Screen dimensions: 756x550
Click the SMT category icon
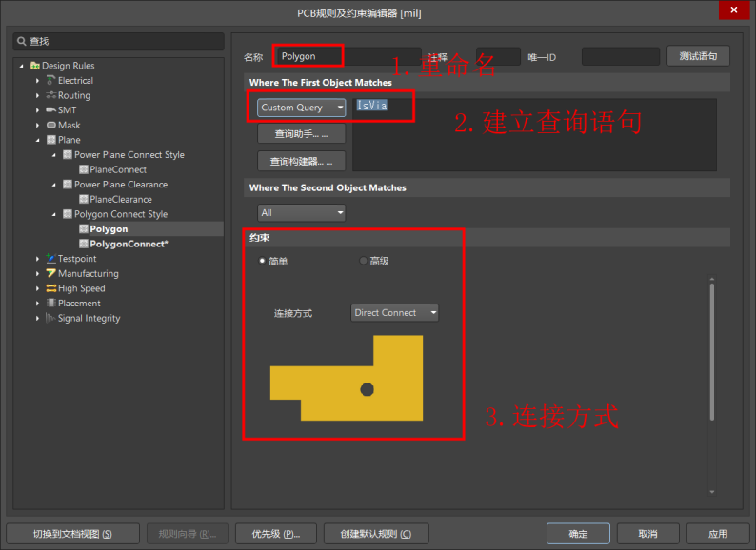(50, 110)
